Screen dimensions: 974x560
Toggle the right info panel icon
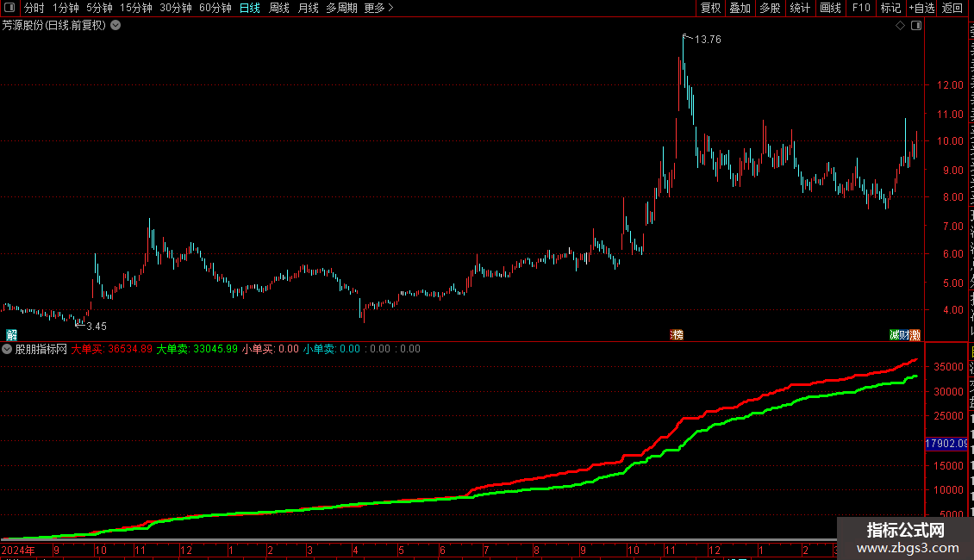[x=916, y=26]
